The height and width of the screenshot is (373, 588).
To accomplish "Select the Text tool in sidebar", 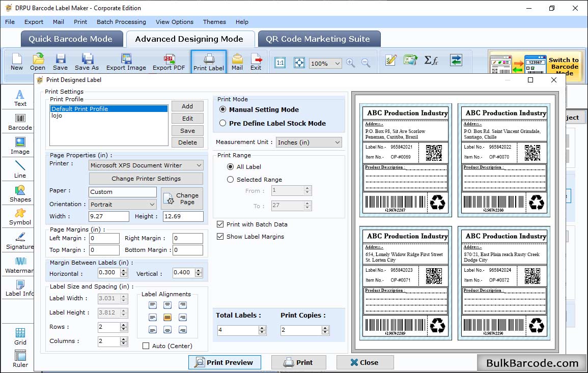I will [x=20, y=98].
